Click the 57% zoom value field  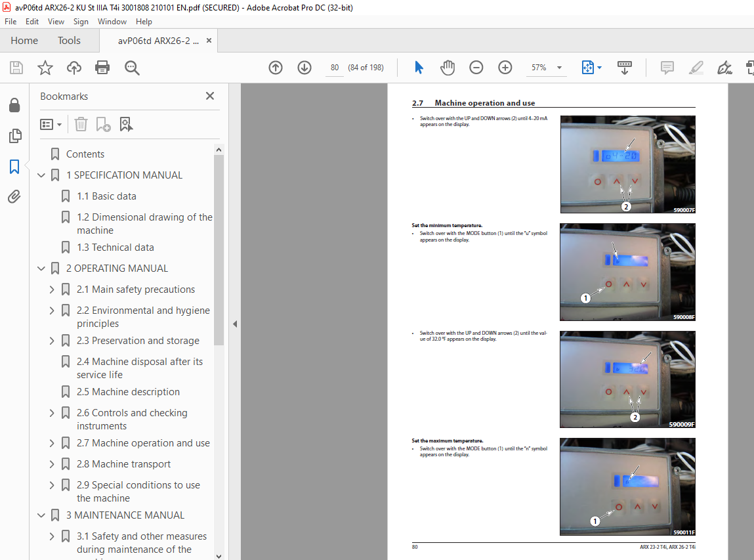click(539, 68)
